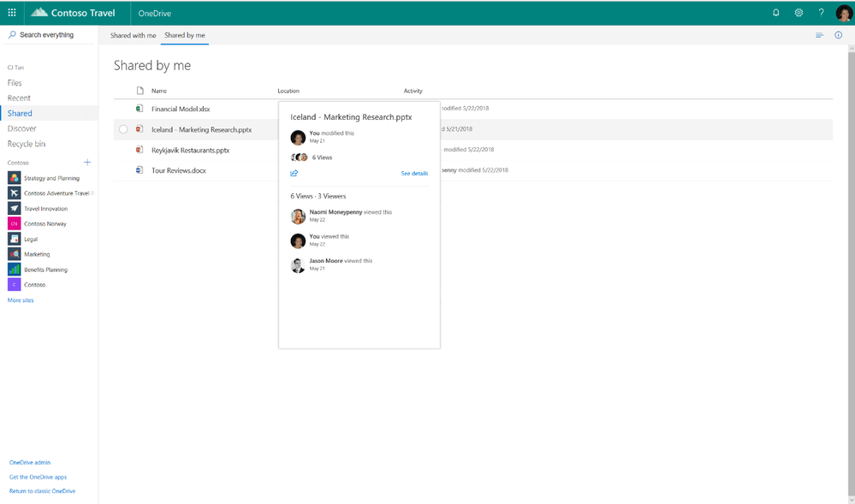855x504 pixels.
Task: Click the Return to classic OneDrive link
Action: tap(43, 491)
